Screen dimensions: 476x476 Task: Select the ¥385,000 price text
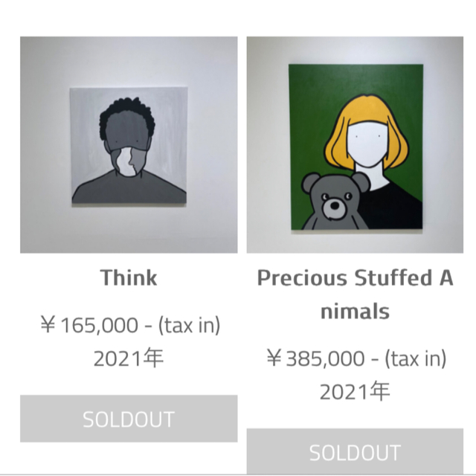point(315,358)
